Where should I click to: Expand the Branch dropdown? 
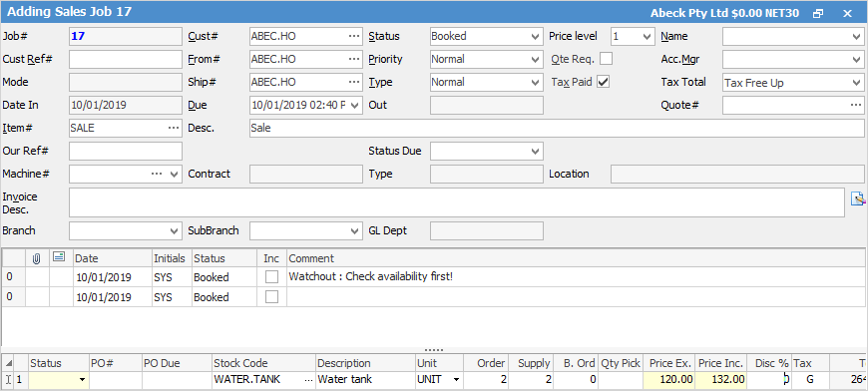point(174,230)
